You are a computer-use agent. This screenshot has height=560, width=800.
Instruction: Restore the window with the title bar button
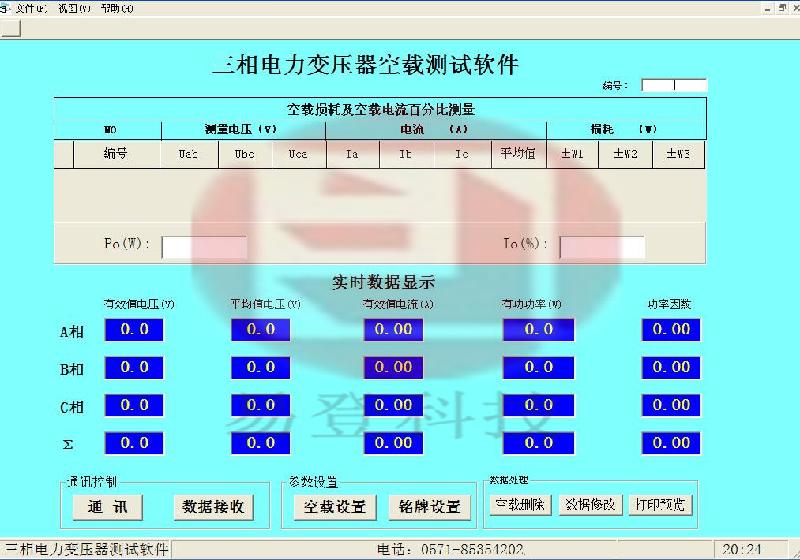coord(782,8)
